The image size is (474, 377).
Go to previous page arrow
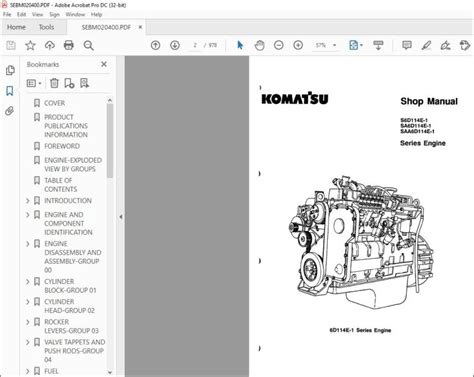(x=155, y=45)
